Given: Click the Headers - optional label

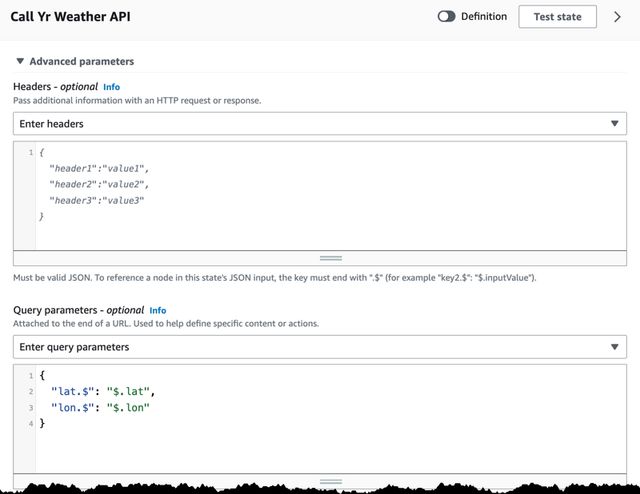Looking at the screenshot, I should coord(56,87).
